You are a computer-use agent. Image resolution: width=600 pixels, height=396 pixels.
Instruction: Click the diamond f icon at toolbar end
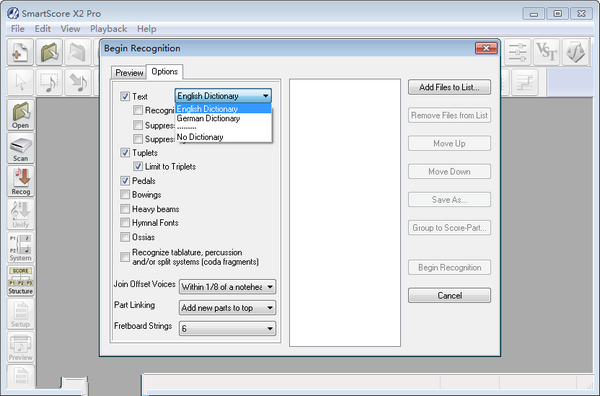[x=575, y=52]
